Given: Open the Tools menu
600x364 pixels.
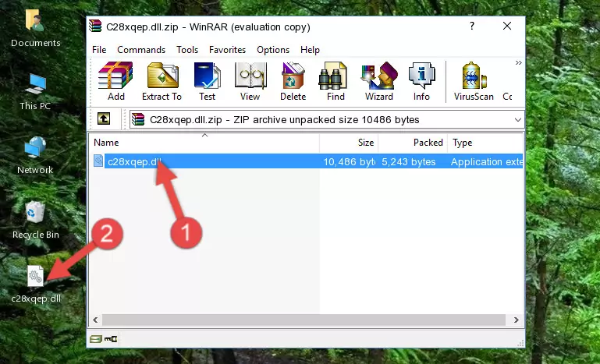Looking at the screenshot, I should pyautogui.click(x=187, y=50).
